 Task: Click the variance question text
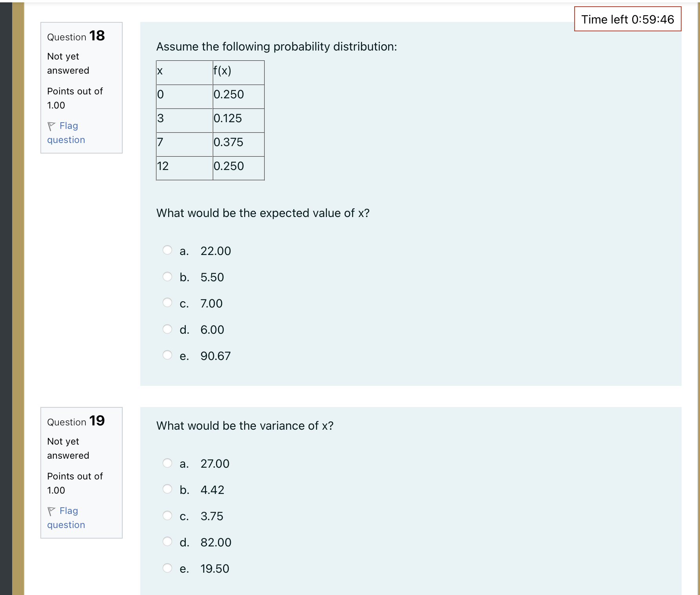tap(245, 425)
